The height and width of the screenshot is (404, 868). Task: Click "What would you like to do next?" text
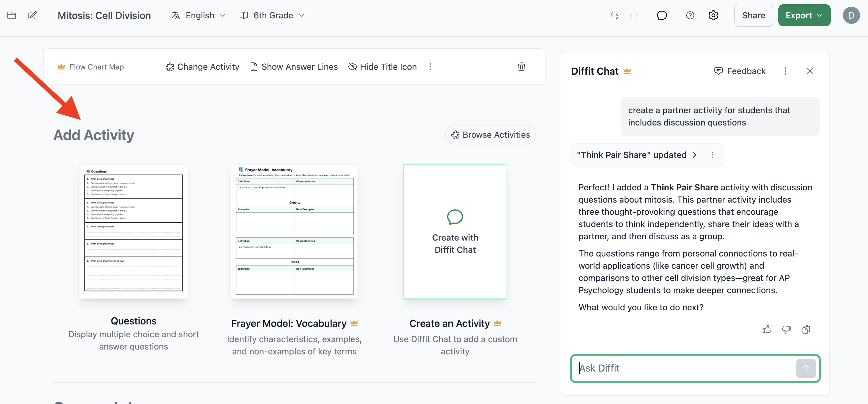pyautogui.click(x=641, y=307)
